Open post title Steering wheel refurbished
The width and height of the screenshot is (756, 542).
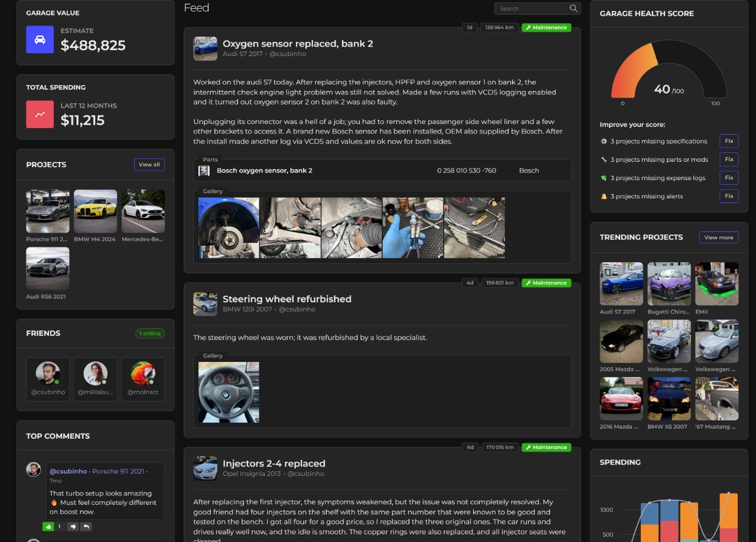[287, 299]
